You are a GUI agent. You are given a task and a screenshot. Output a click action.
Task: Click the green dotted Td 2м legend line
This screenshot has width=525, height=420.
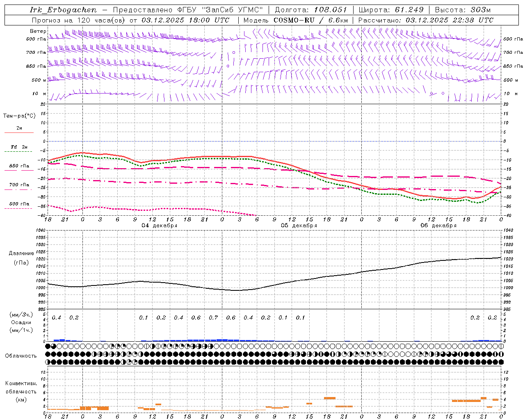click(x=18, y=152)
